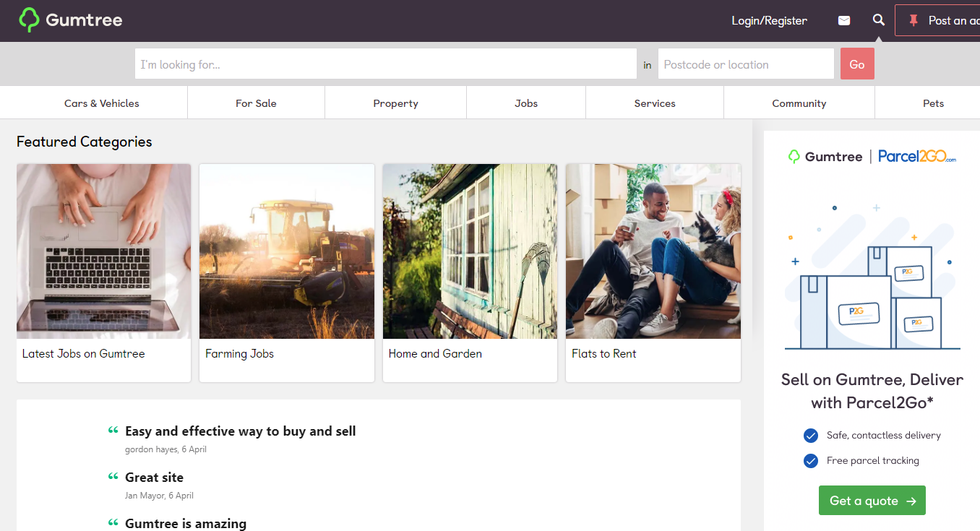Click the 'Sell on Gumtree, Deliver with Parcel2Go*' heading
The height and width of the screenshot is (531, 980).
(872, 391)
